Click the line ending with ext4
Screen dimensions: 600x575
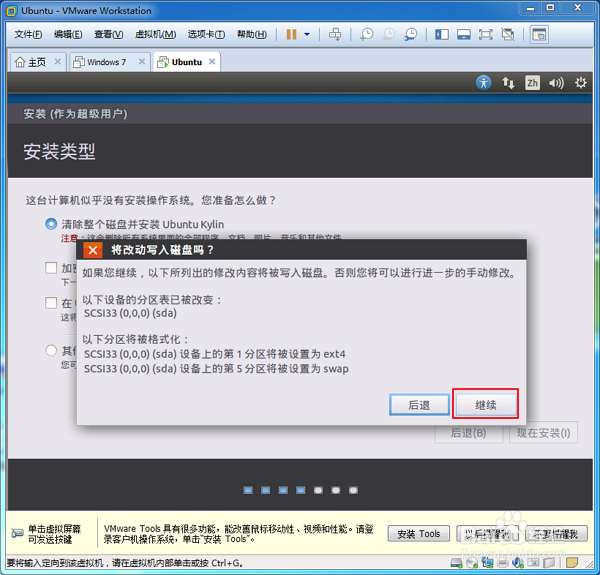coord(215,354)
